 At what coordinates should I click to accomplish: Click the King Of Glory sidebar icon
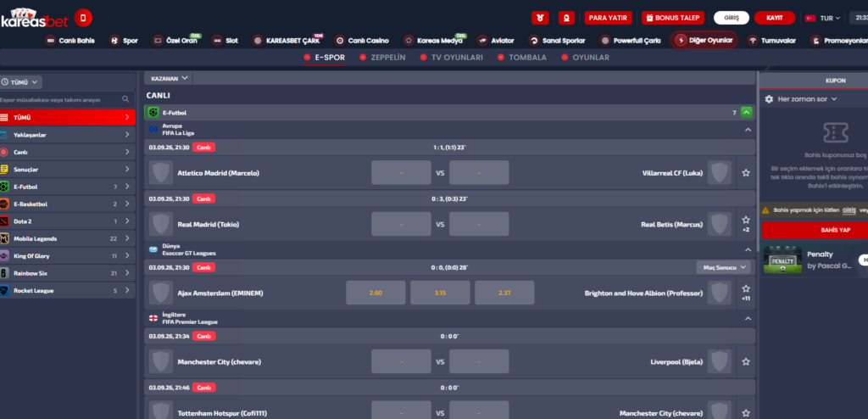pyautogui.click(x=4, y=255)
